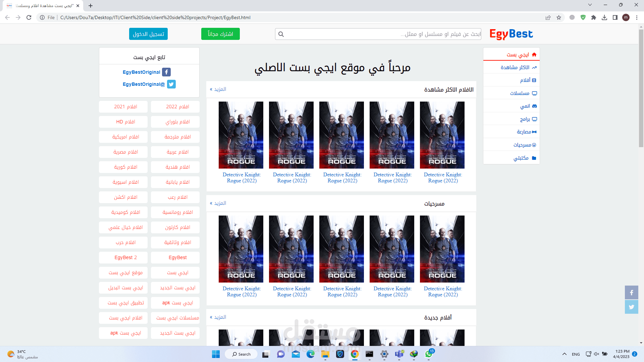644x362 pixels.
Task: Open مسلسلات in the right sidebar menu
Action: click(512, 93)
